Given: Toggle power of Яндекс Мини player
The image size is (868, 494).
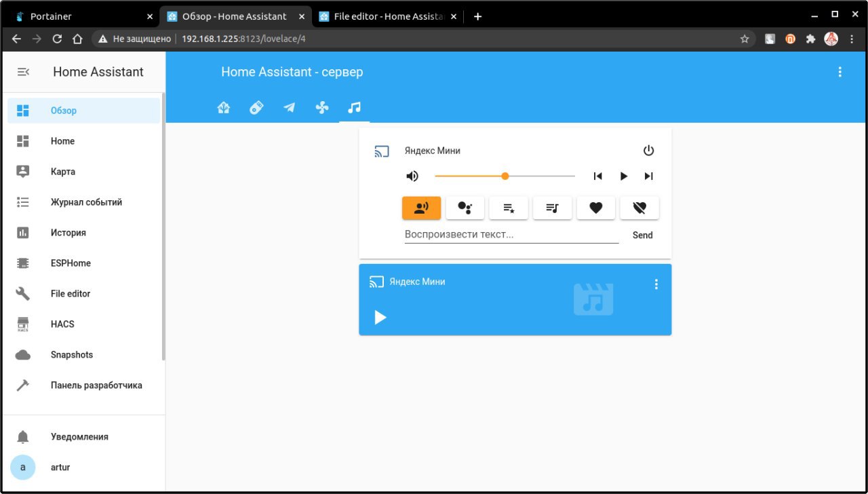Looking at the screenshot, I should click(x=648, y=151).
